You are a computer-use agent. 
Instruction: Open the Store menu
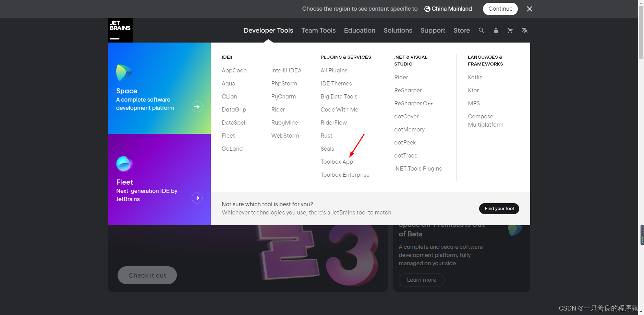[x=462, y=30]
